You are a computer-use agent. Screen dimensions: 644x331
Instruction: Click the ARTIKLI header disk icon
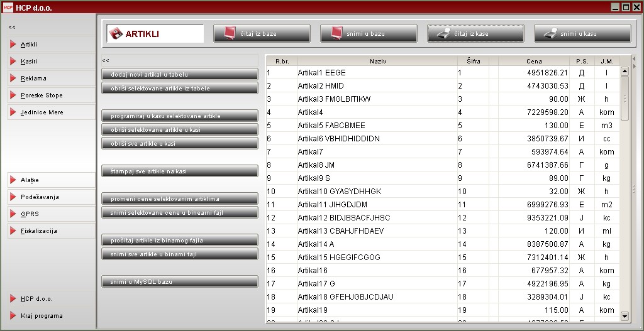116,34
